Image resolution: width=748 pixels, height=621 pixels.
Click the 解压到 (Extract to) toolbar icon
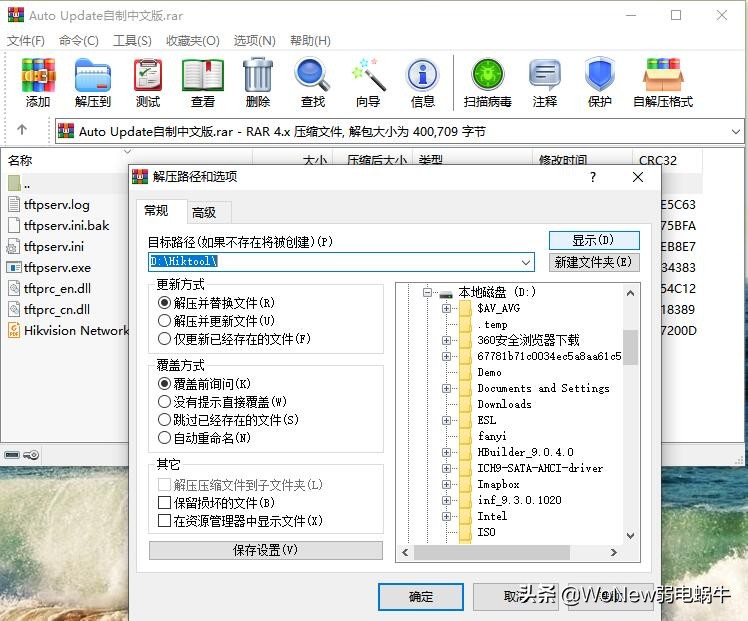coord(93,82)
